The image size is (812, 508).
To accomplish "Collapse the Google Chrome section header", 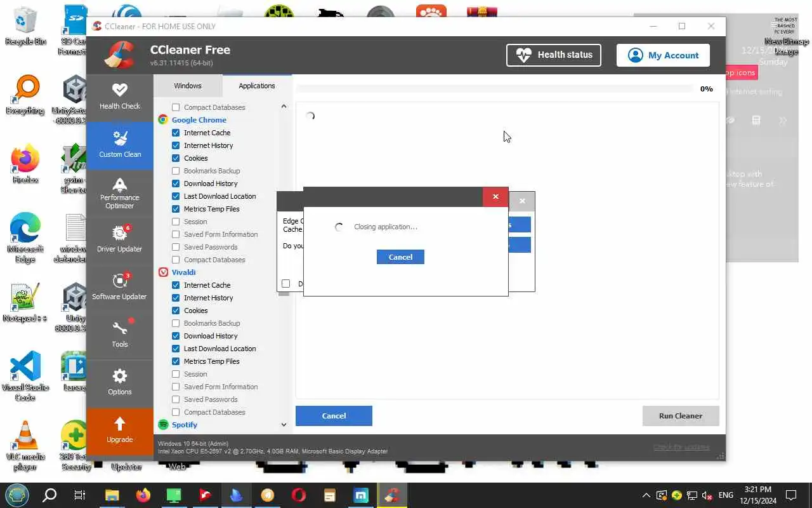I will (199, 120).
